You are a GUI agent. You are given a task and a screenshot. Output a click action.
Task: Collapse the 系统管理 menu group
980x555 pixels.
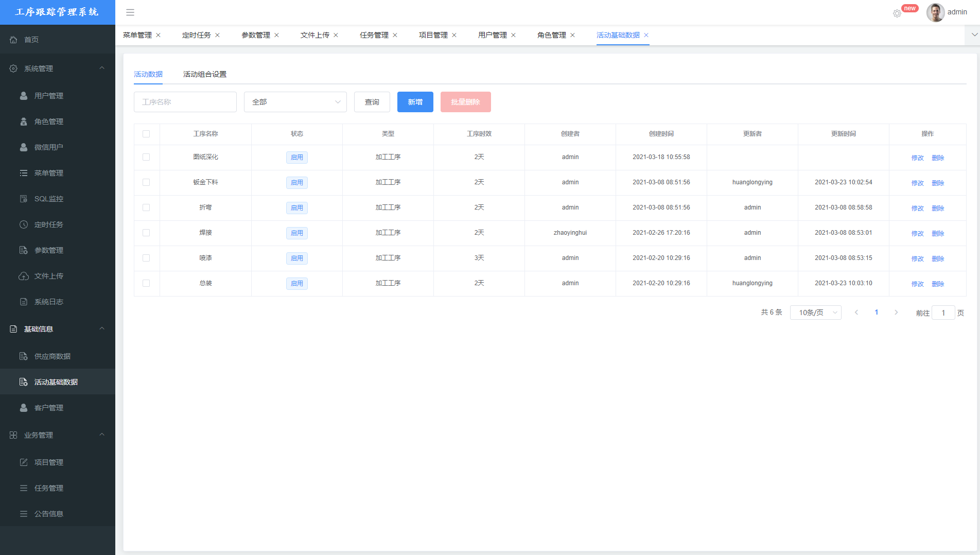[58, 68]
